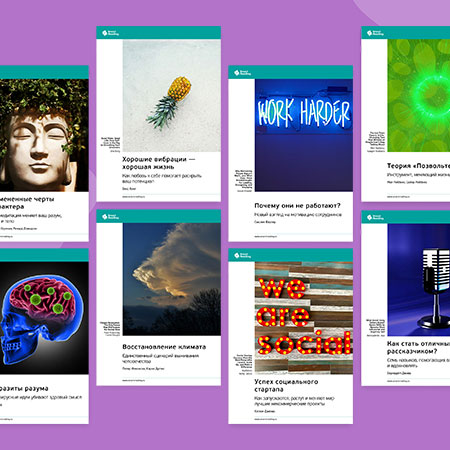Open the 'we are social' sign image

click(x=304, y=318)
